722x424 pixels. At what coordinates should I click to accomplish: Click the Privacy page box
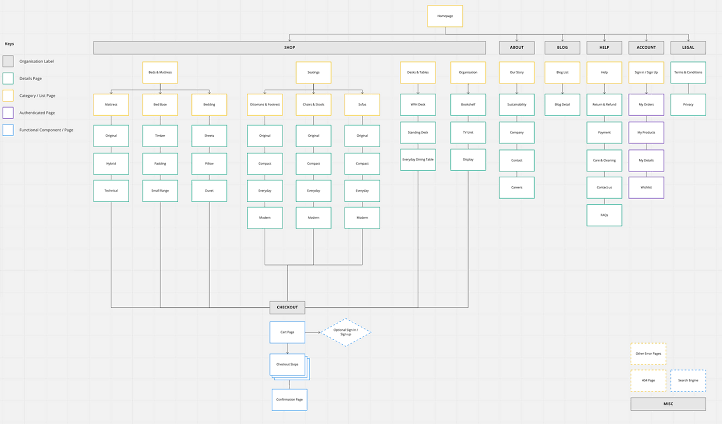(x=688, y=105)
